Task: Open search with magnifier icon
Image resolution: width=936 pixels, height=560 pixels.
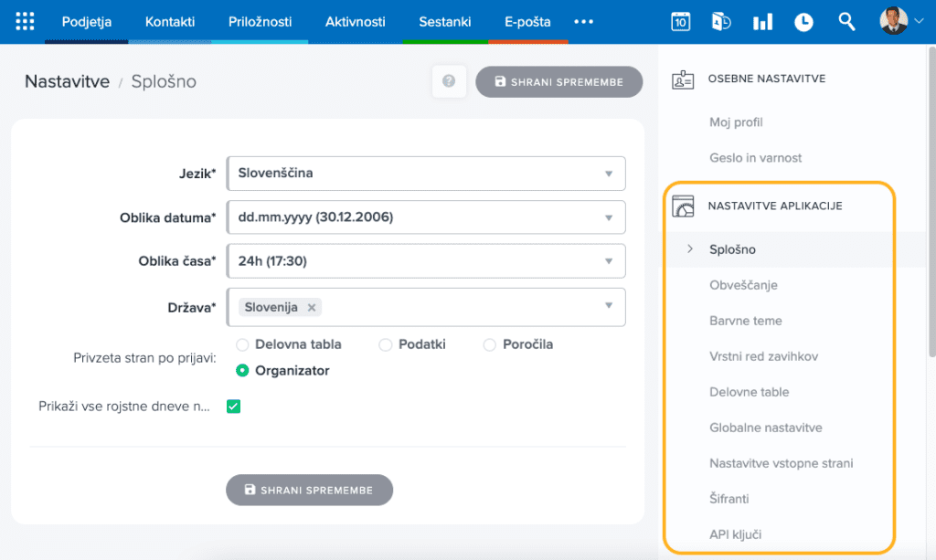Action: coord(846,22)
